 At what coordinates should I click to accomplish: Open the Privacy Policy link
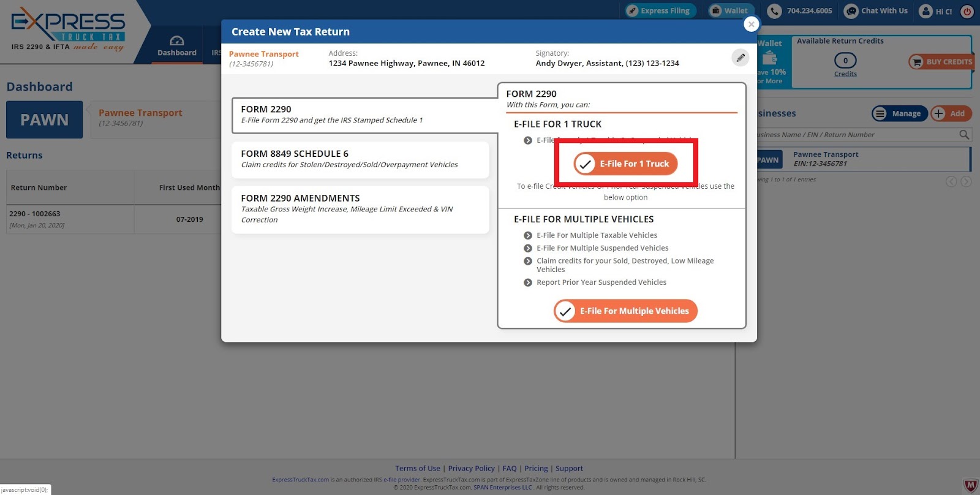click(x=471, y=469)
